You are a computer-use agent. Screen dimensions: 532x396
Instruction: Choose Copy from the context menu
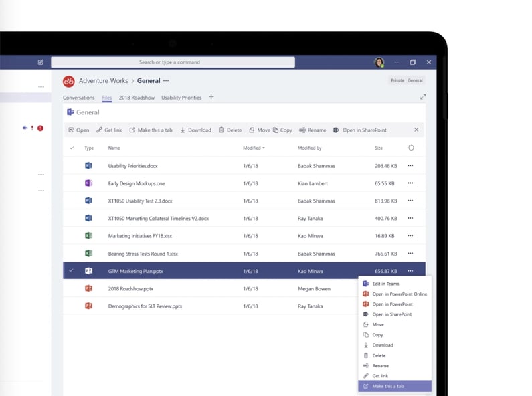click(395, 335)
